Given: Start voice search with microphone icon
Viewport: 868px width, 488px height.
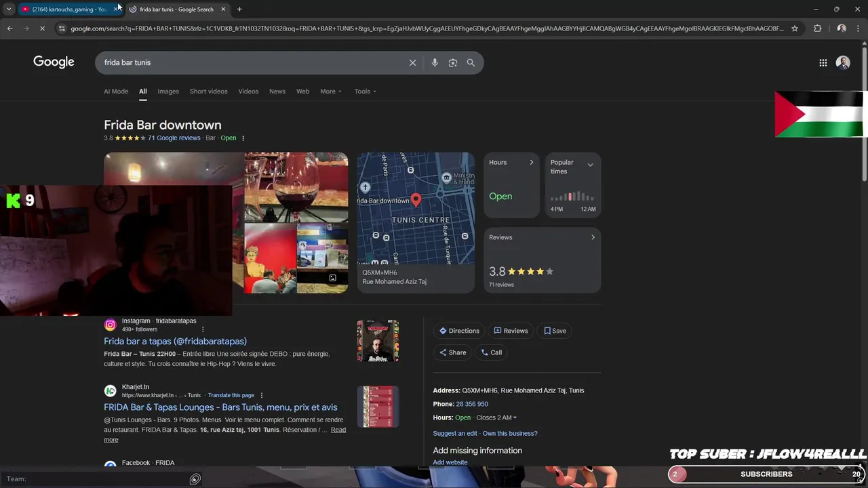Looking at the screenshot, I should (x=435, y=62).
